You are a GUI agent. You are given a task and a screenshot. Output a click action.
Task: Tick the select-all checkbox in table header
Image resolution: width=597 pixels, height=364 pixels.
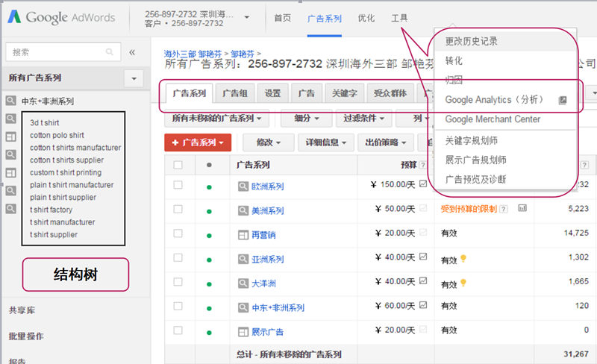point(178,165)
